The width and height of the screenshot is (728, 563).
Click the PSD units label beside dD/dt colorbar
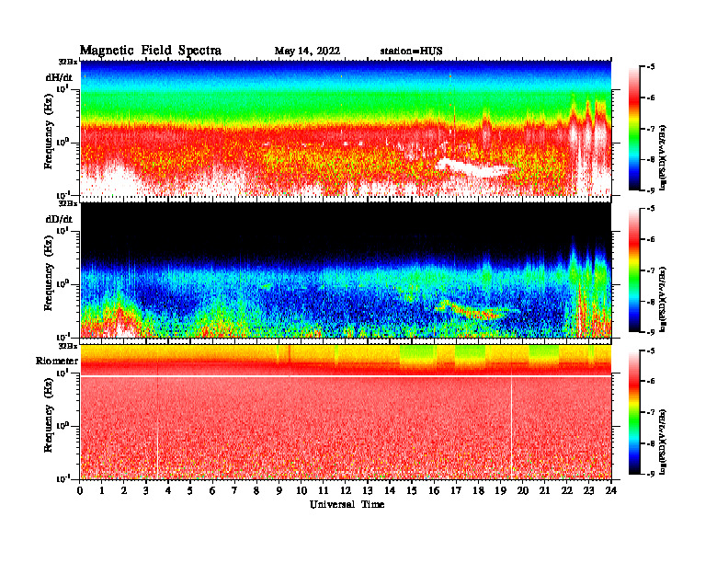(x=663, y=299)
